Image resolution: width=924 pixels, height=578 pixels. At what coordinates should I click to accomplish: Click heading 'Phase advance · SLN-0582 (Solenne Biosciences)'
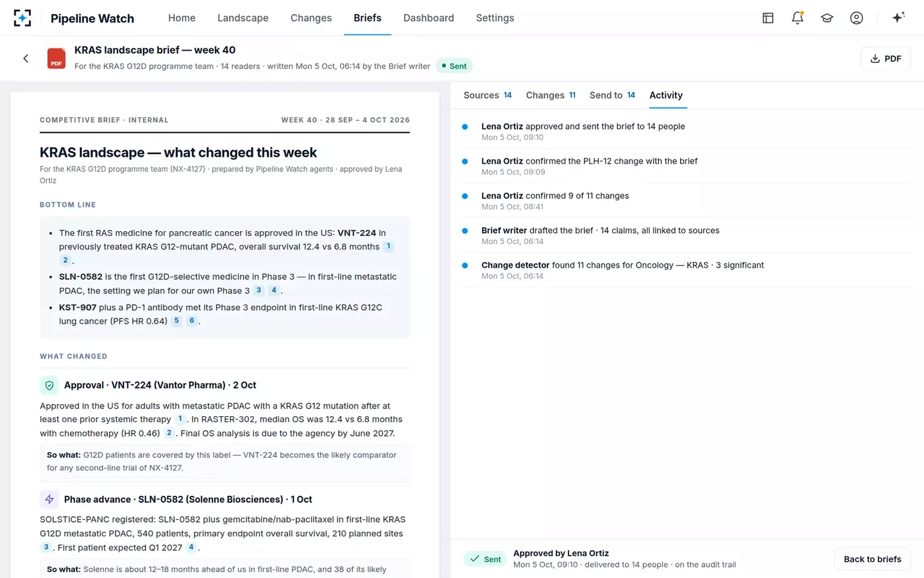188,500
